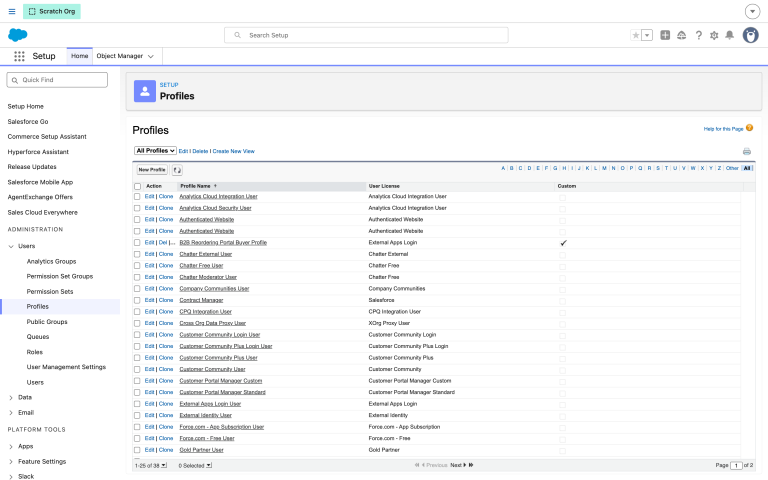Click the Create New View link
Screen dimensions: 768x480
click(x=234, y=151)
